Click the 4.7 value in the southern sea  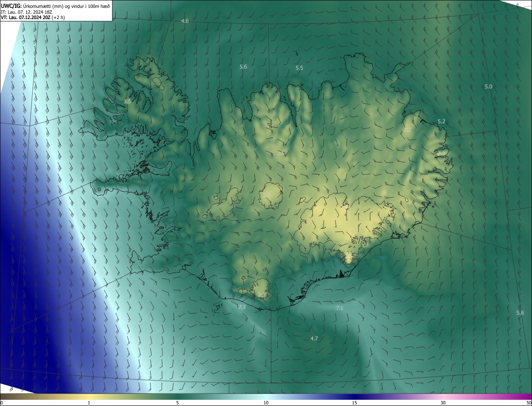(x=314, y=338)
